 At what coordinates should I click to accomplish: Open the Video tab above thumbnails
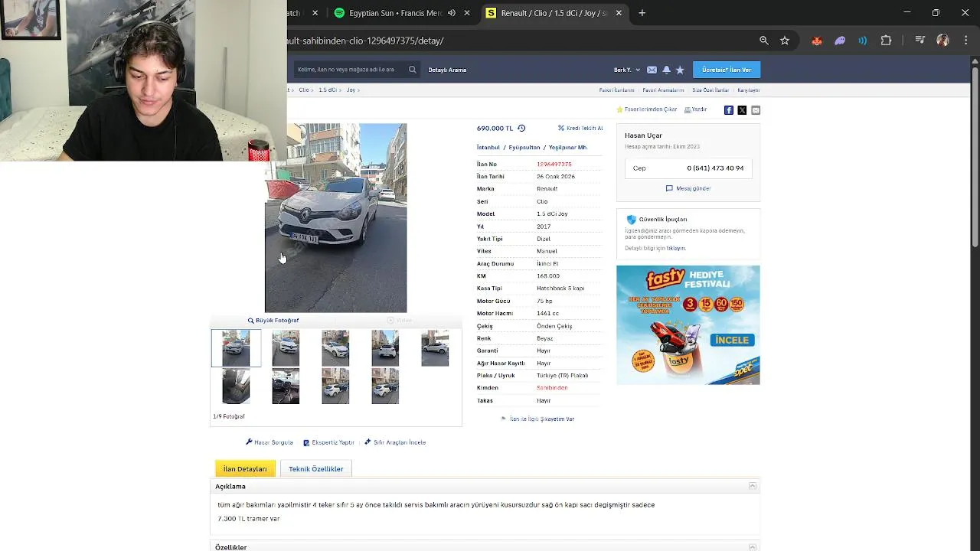tap(400, 321)
